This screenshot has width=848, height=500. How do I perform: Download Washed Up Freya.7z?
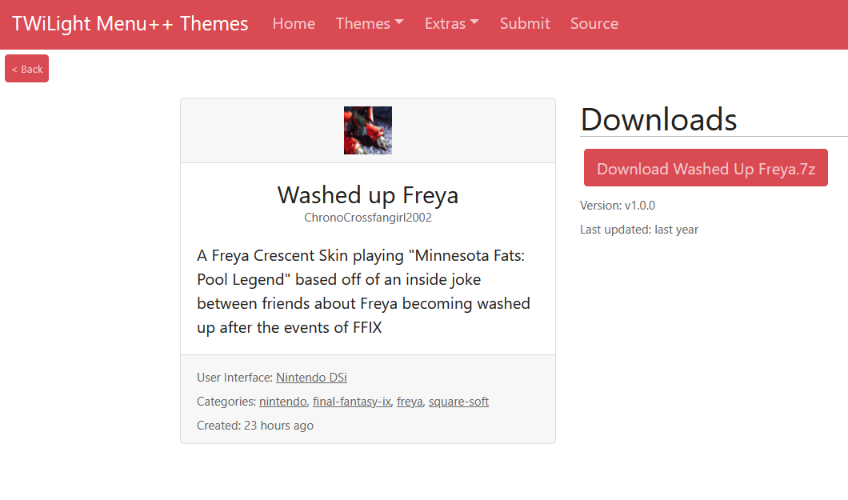[x=706, y=168]
